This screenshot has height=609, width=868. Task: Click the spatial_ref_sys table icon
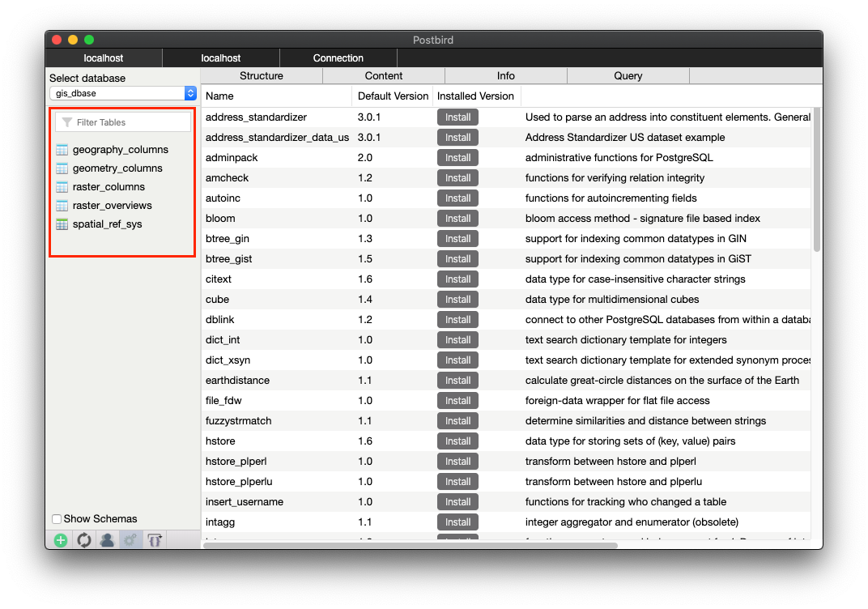[62, 224]
